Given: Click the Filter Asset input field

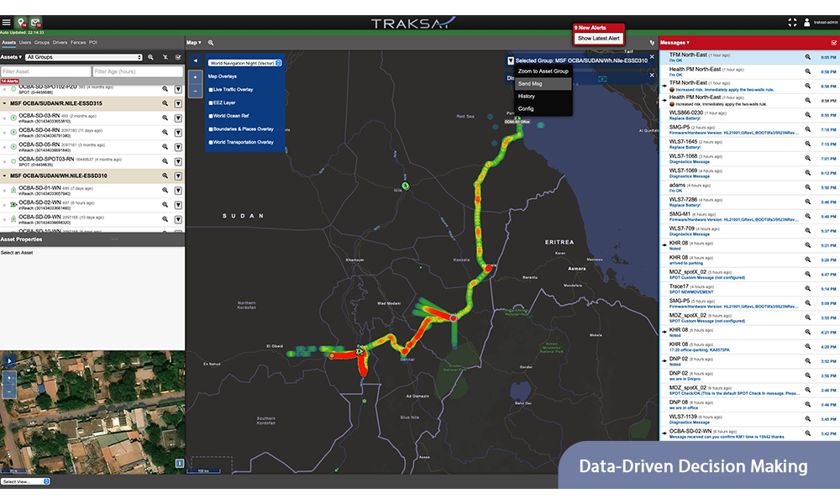Looking at the screenshot, I should tap(45, 71).
